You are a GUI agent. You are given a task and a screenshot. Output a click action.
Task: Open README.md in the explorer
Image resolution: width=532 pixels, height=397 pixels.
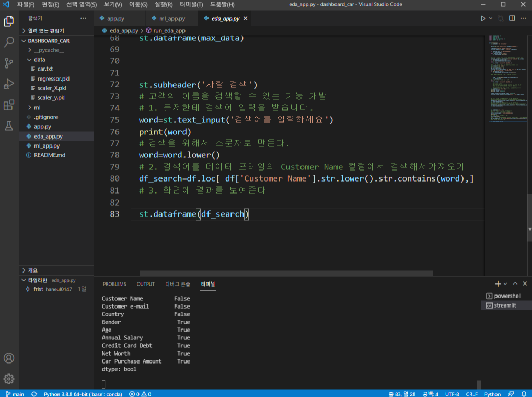tap(56, 155)
